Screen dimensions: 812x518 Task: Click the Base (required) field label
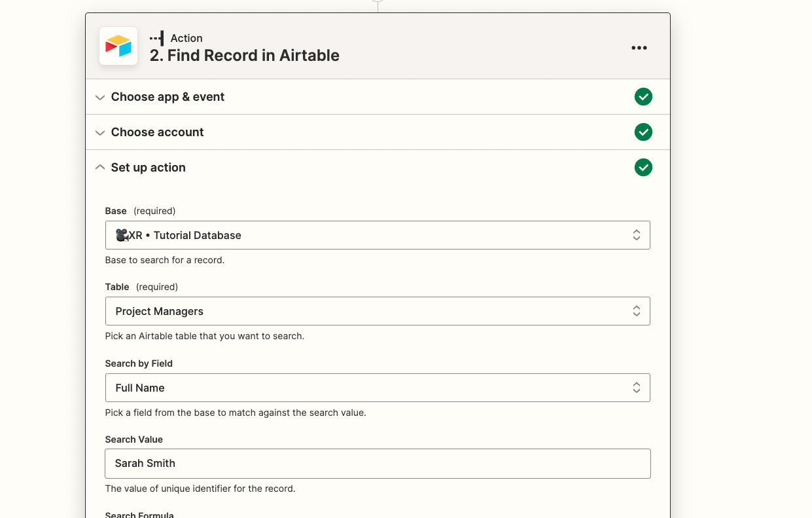tap(141, 211)
